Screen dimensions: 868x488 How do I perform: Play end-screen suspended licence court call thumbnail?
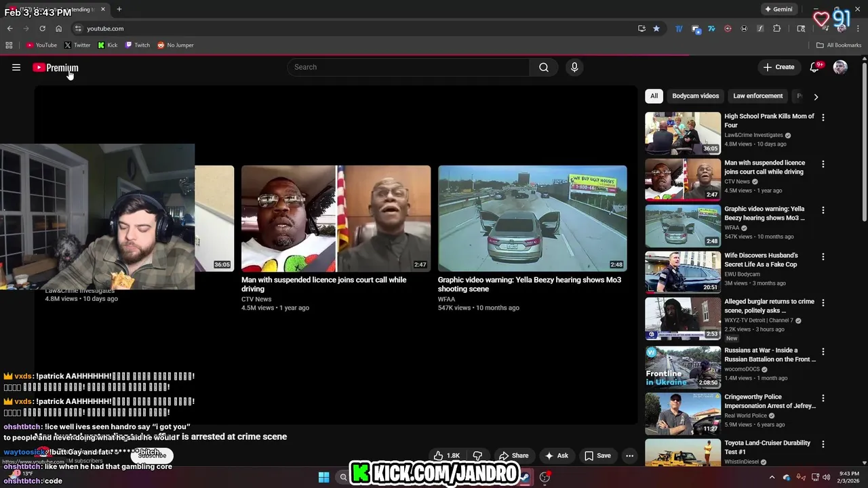(x=336, y=218)
